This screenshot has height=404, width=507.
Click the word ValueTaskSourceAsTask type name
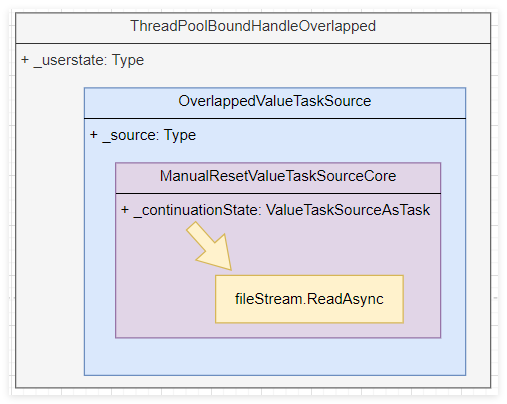point(348,210)
